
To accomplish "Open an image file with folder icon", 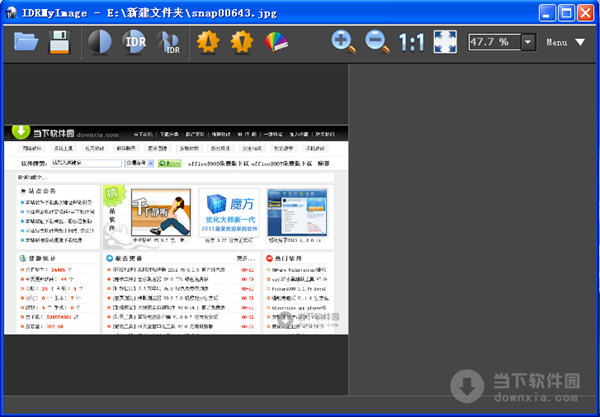I will 26,42.
